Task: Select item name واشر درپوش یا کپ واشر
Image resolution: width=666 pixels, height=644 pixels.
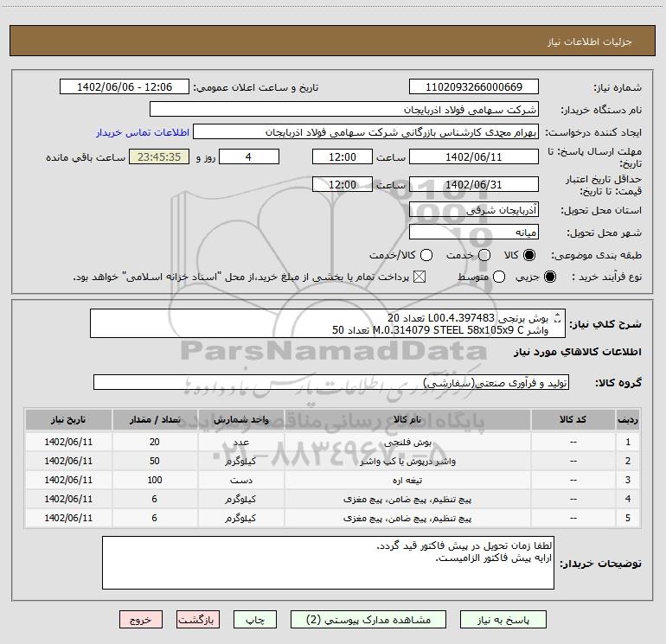Action: tap(407, 462)
